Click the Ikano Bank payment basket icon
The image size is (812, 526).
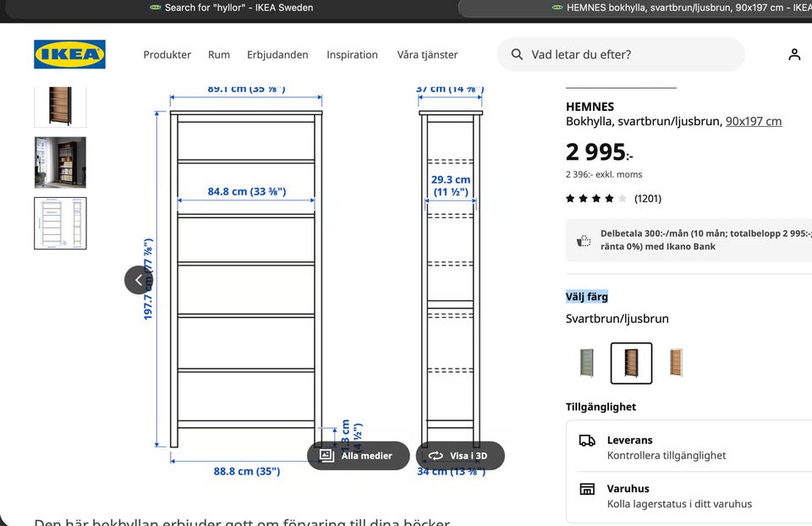coord(584,240)
